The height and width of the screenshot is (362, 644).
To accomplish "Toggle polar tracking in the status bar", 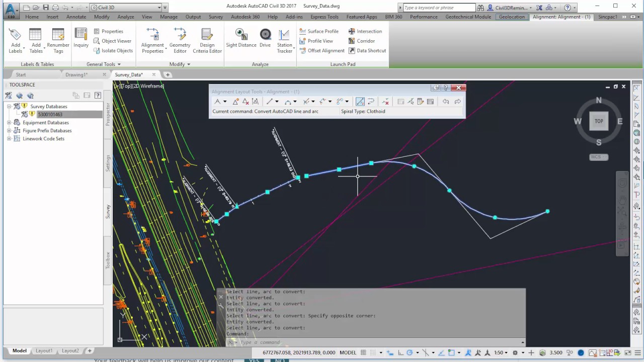I will click(410, 352).
